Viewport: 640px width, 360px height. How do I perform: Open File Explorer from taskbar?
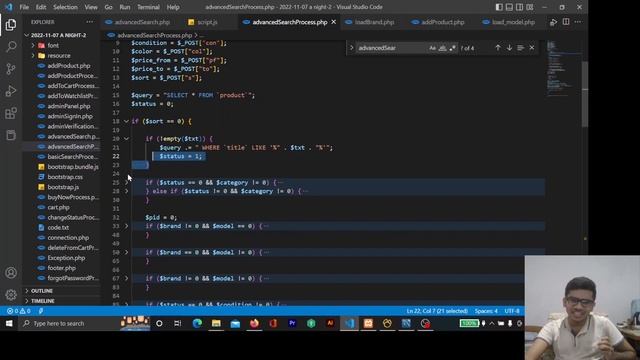tap(216, 323)
